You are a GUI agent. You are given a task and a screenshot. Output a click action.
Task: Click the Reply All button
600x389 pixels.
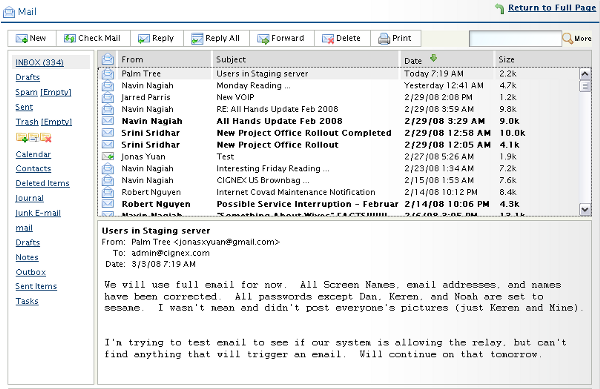[216, 38]
